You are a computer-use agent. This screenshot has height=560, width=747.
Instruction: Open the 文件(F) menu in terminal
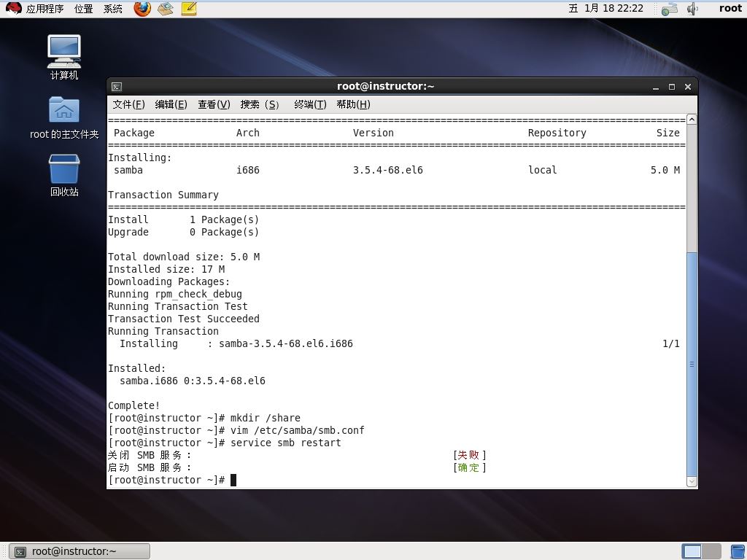point(128,104)
